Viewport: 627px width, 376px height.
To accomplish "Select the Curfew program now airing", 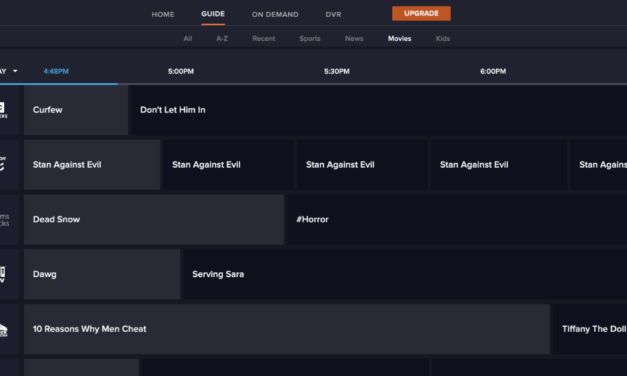I will 76,110.
